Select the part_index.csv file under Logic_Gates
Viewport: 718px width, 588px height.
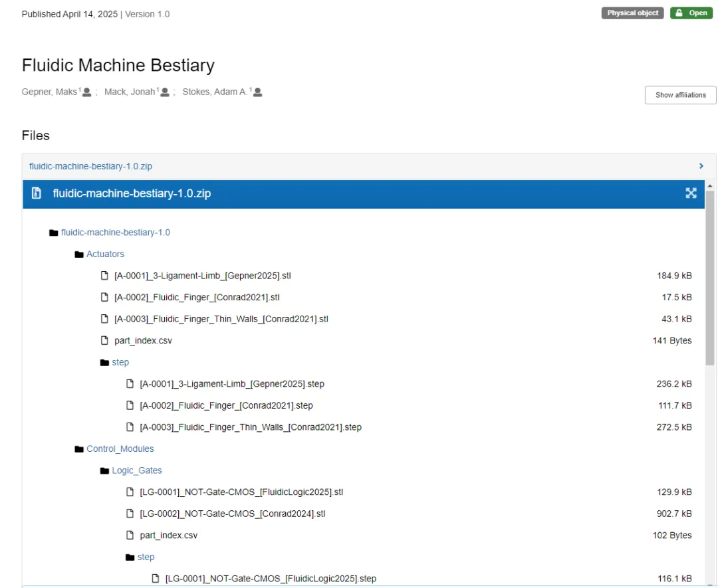click(168, 536)
